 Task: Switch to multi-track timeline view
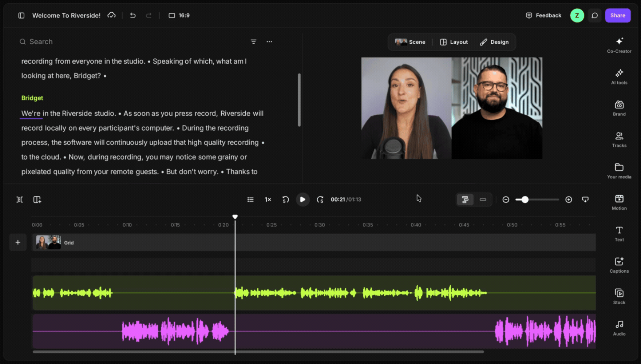(465, 199)
